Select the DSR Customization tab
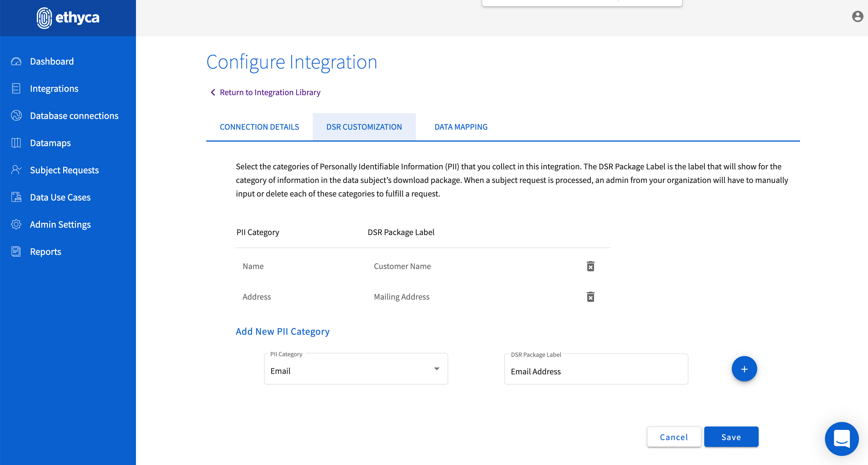The width and height of the screenshot is (868, 465). pyautogui.click(x=364, y=127)
